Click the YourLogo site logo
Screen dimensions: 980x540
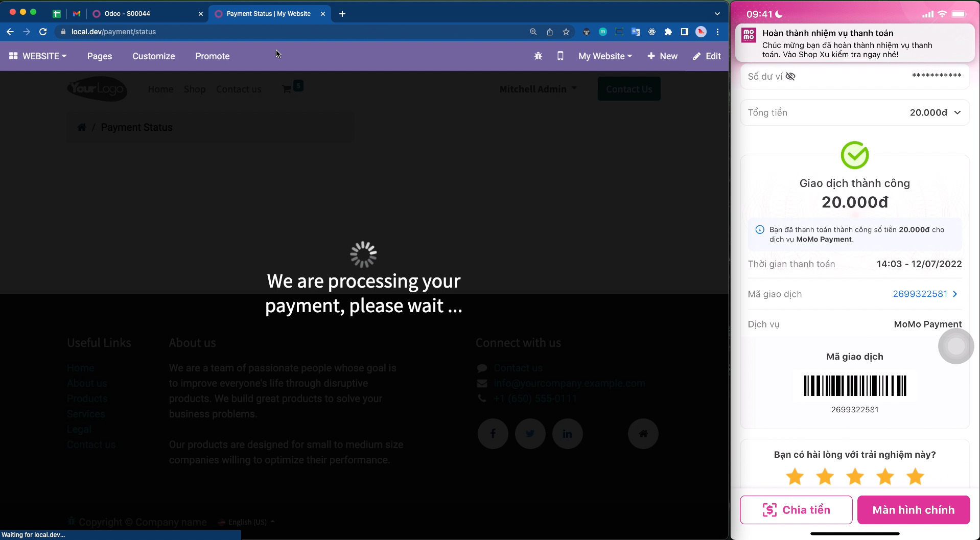click(x=97, y=89)
